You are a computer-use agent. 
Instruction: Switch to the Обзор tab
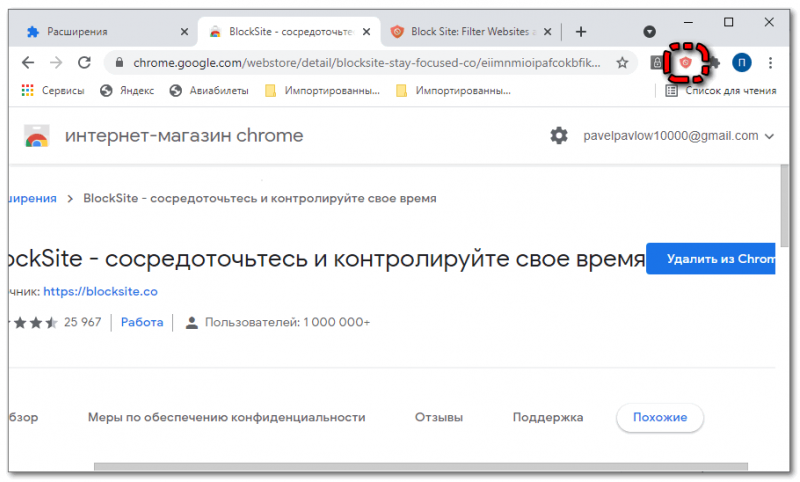pos(23,417)
